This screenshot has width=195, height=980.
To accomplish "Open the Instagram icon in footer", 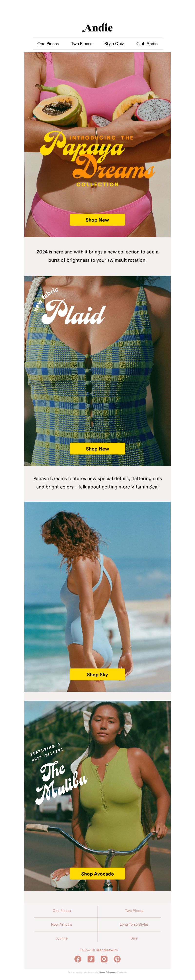I will (104, 959).
